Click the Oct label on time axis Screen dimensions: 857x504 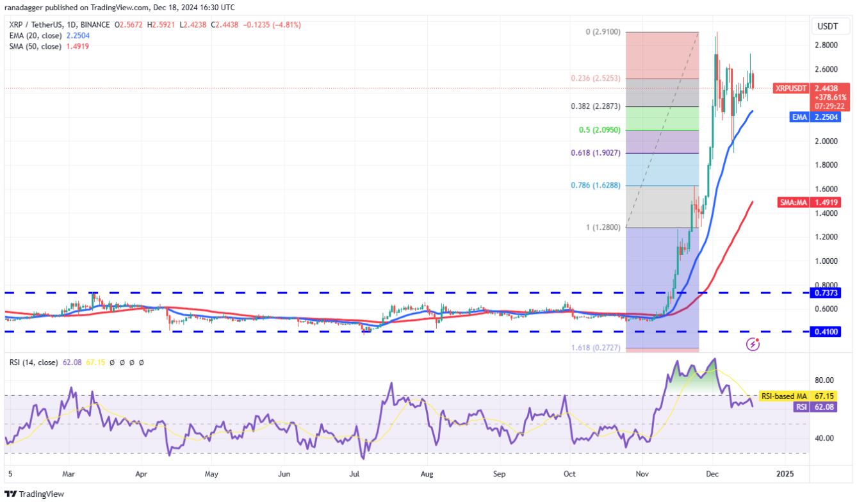coord(569,475)
